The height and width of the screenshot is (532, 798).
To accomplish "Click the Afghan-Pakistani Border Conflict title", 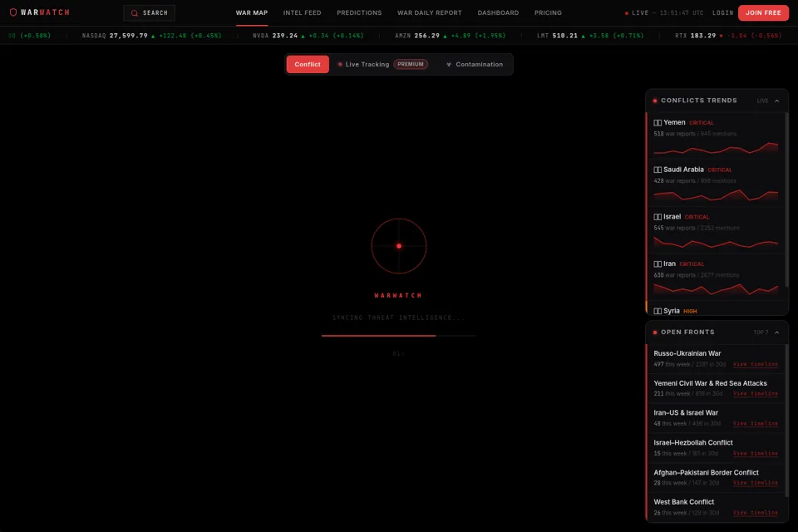I will (x=706, y=472).
